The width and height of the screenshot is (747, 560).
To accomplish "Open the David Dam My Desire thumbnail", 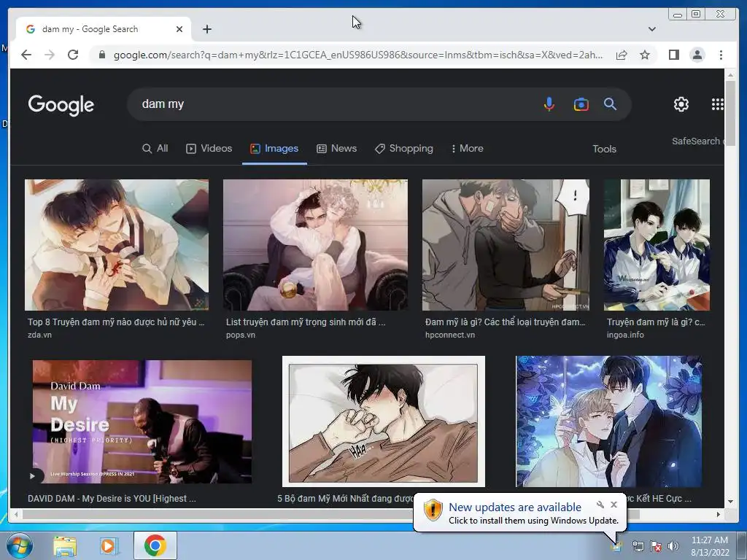I will (x=142, y=421).
